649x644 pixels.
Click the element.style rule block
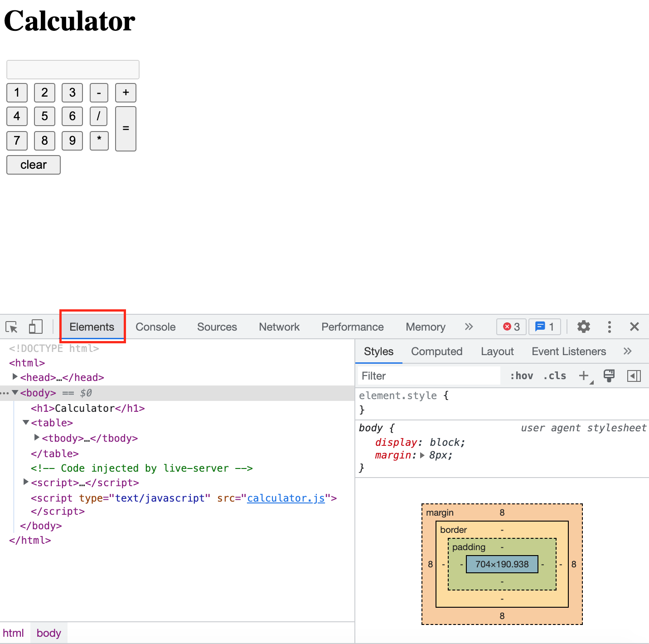(x=502, y=403)
